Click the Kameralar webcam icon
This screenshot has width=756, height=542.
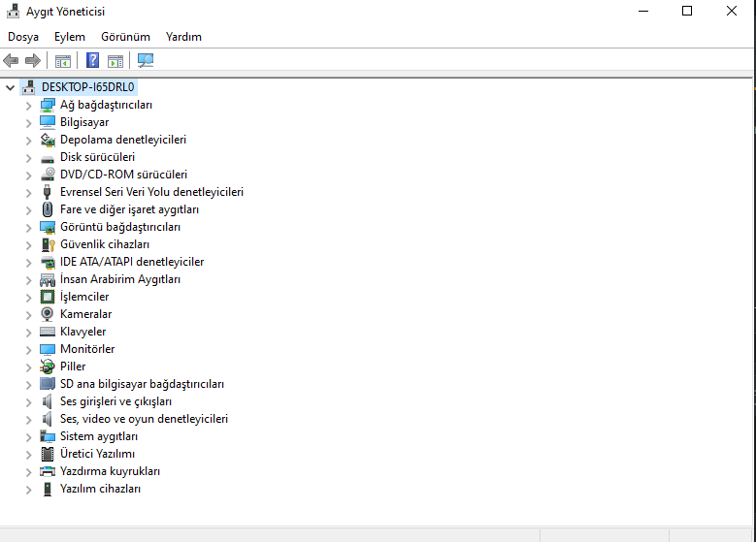47,314
